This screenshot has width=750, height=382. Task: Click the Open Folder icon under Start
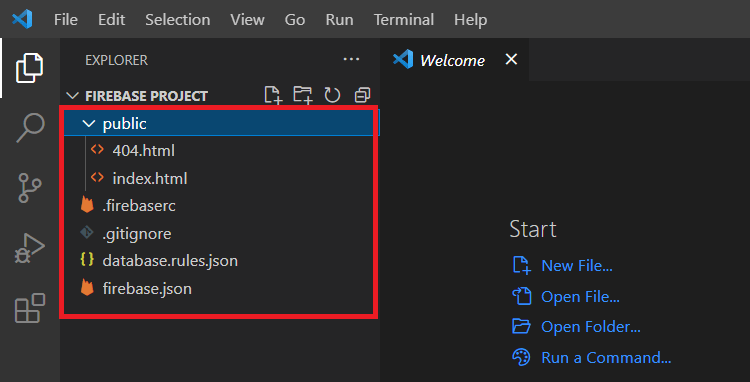(521, 327)
